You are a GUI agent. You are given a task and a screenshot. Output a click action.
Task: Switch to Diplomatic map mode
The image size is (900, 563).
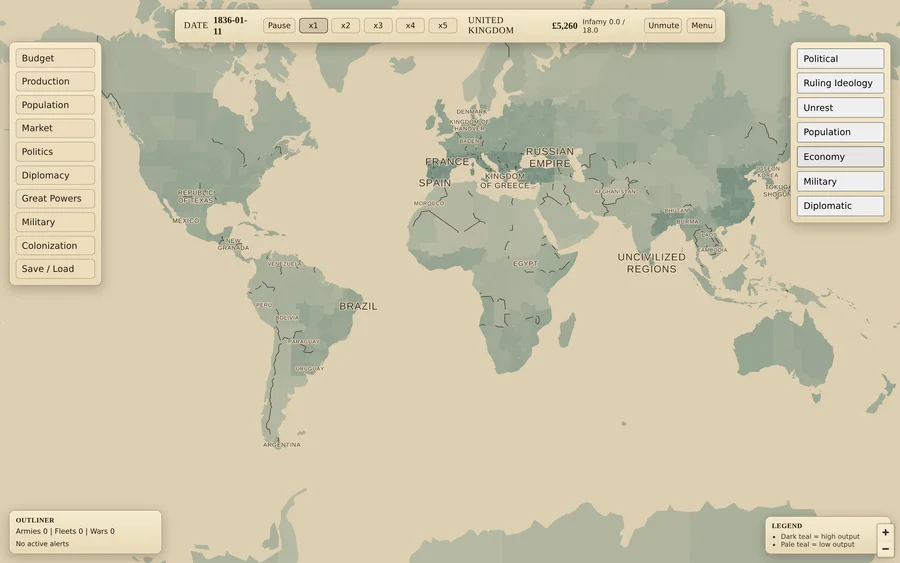coord(840,205)
